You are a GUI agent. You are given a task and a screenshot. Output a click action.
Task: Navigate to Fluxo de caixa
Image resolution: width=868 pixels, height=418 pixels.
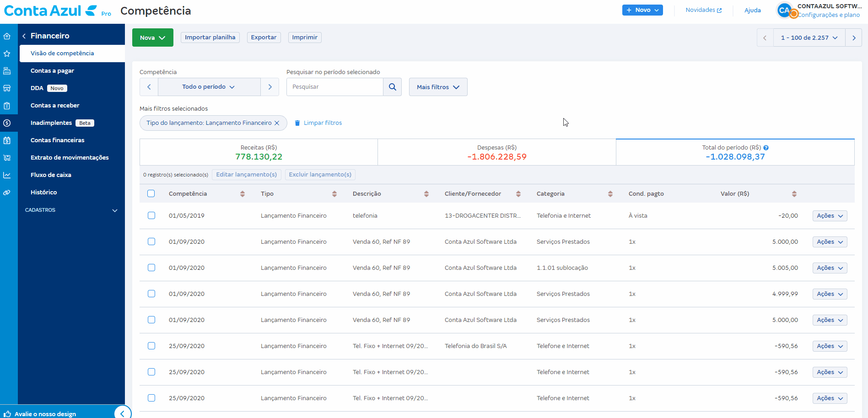click(x=51, y=175)
